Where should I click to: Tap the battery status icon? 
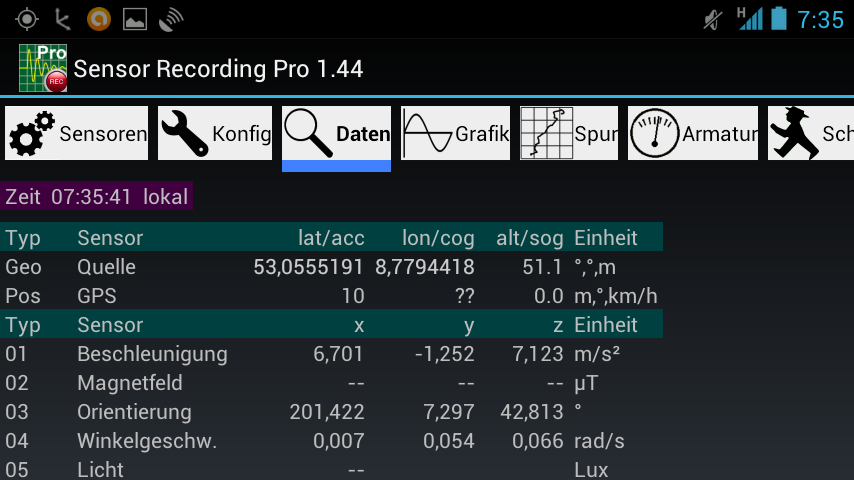click(x=779, y=19)
